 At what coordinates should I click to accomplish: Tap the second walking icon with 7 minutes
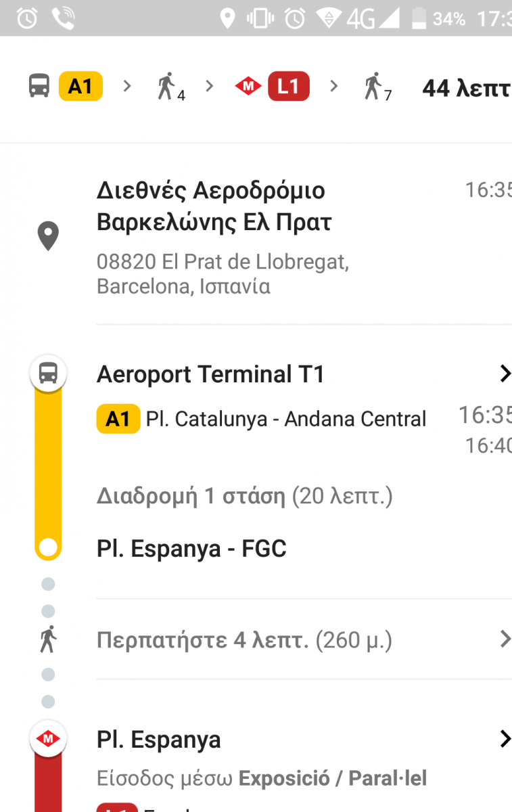[373, 87]
